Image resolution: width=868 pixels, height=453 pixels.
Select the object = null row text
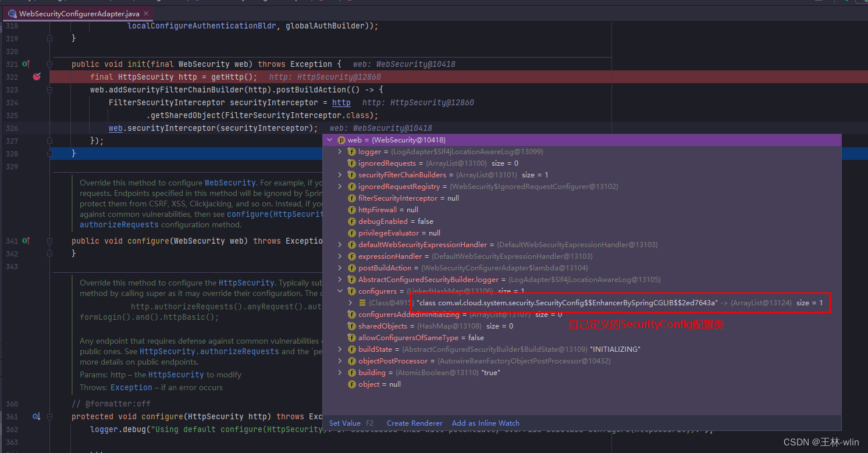379,384
